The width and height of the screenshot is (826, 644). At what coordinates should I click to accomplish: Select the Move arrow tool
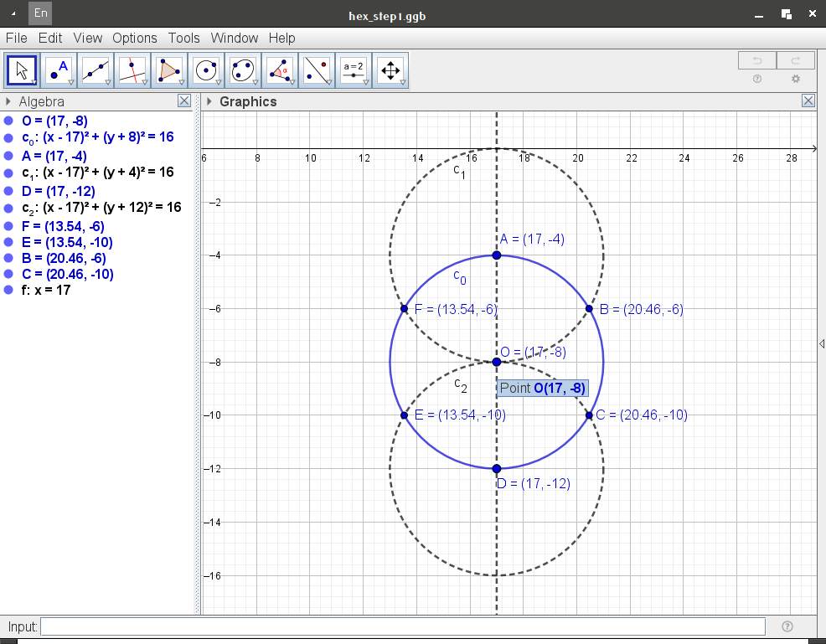click(x=22, y=70)
